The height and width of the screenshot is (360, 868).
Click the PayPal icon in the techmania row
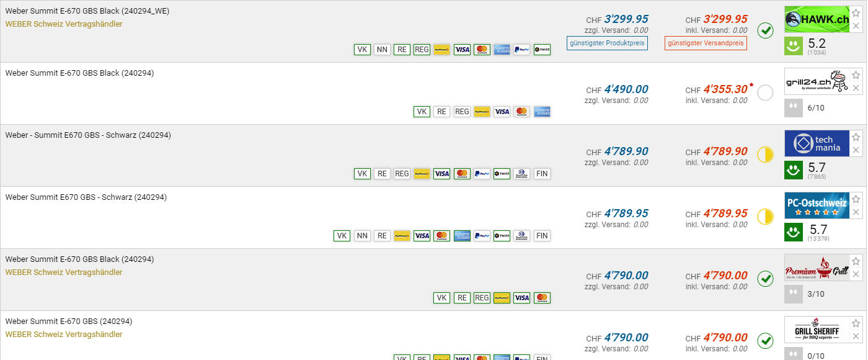482,174
